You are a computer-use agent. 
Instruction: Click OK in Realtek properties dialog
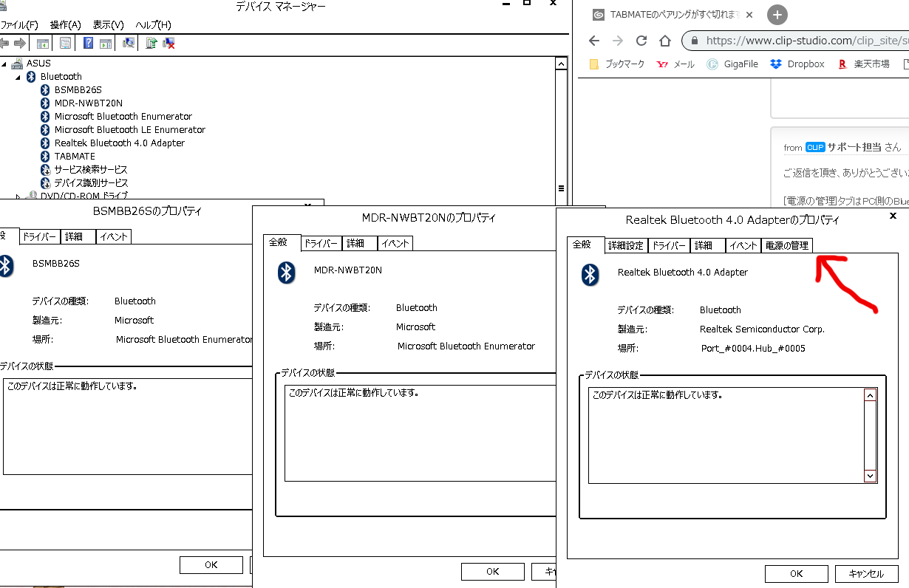pos(796,573)
